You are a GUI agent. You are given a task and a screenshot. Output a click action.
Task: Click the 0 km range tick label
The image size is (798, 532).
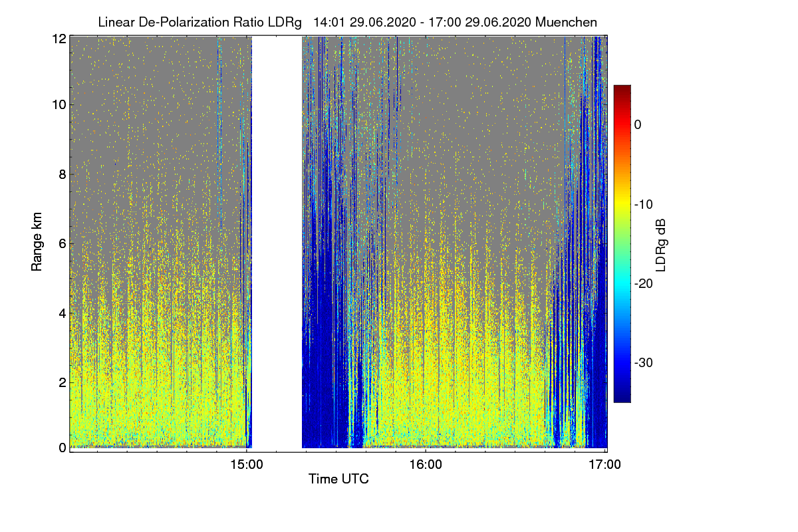pos(62,448)
